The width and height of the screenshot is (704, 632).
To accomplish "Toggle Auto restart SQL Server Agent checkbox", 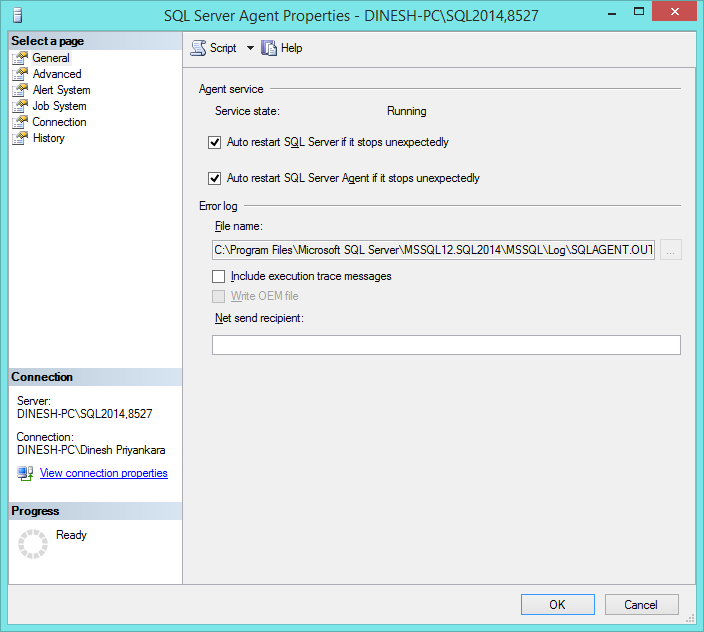I will tap(215, 179).
